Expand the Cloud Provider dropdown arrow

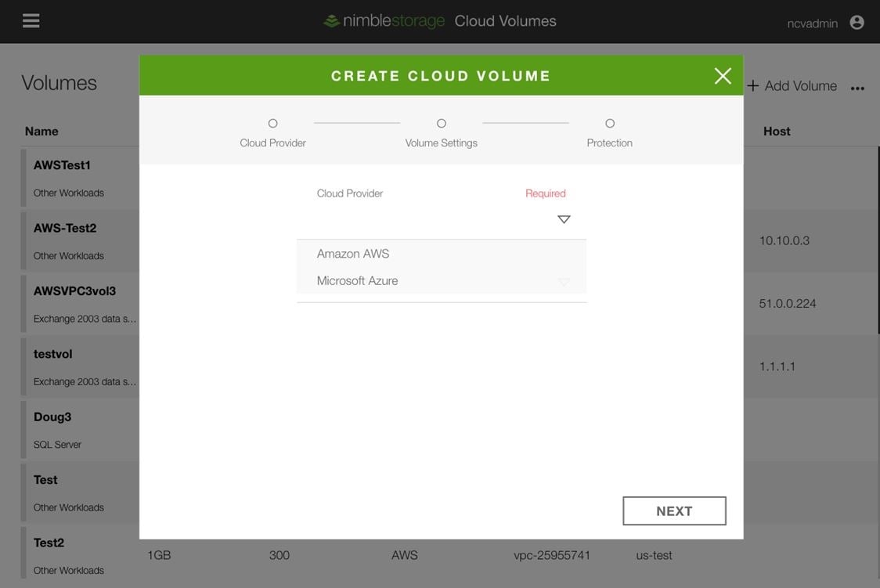click(x=564, y=218)
